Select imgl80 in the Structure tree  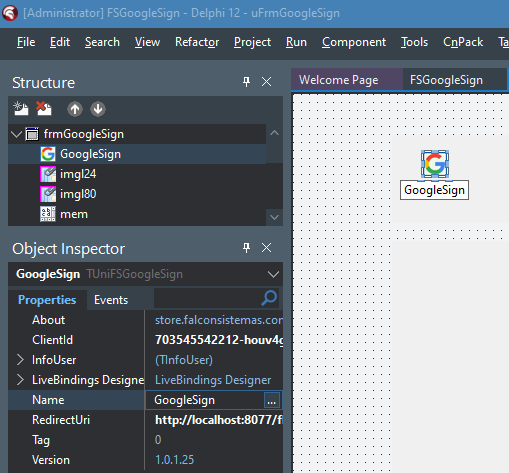pyautogui.click(x=78, y=194)
